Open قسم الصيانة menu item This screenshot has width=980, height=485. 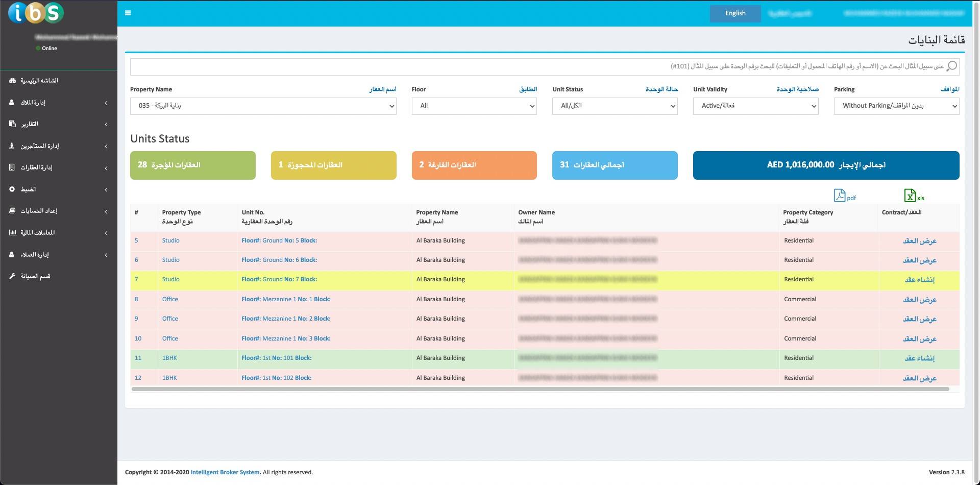point(59,276)
